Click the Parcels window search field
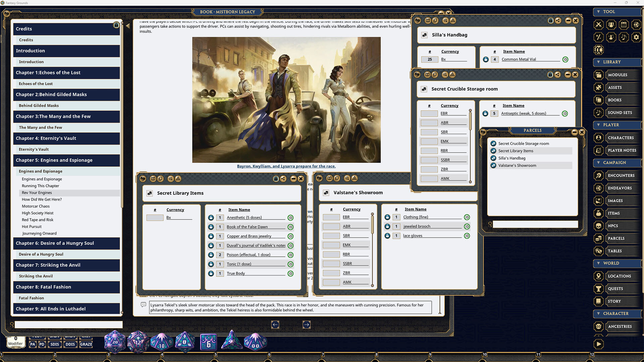The image size is (644, 362). click(536, 224)
